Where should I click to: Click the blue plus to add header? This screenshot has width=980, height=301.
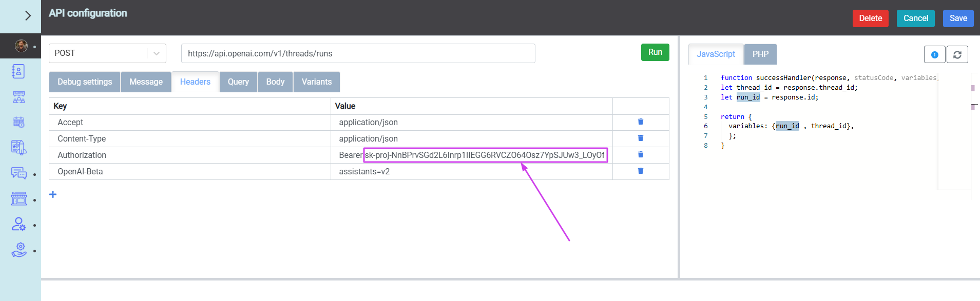[53, 194]
